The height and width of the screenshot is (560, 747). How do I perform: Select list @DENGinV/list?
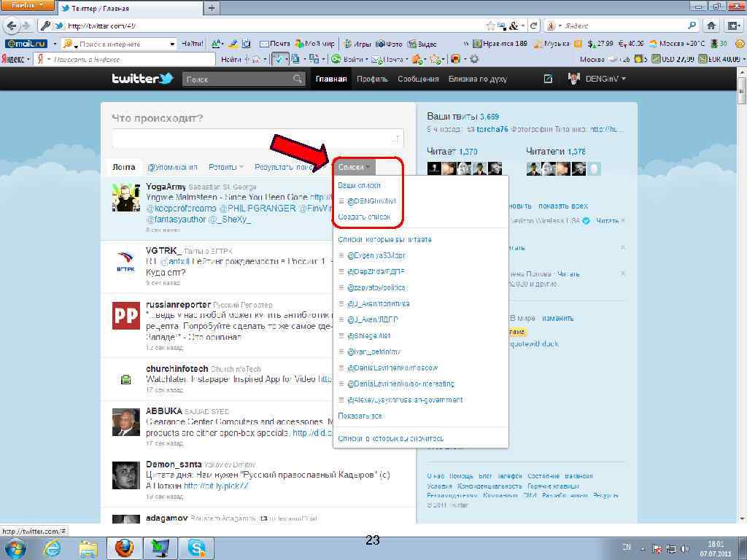point(371,201)
